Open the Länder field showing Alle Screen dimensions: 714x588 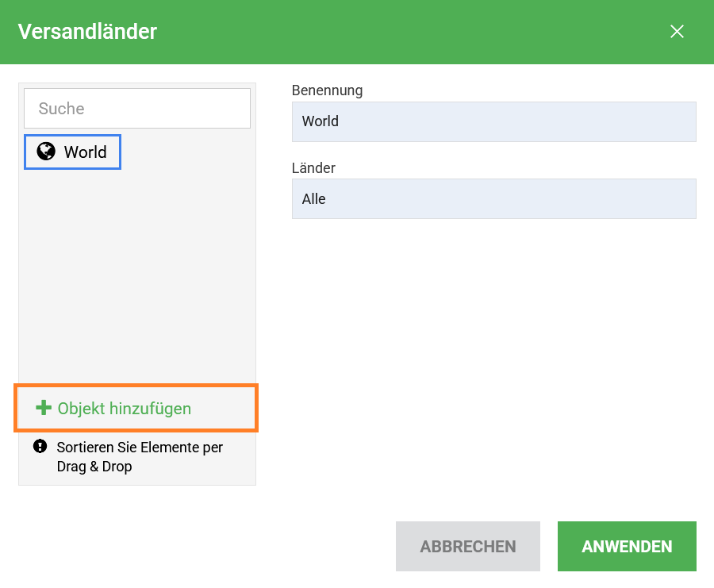[493, 199]
